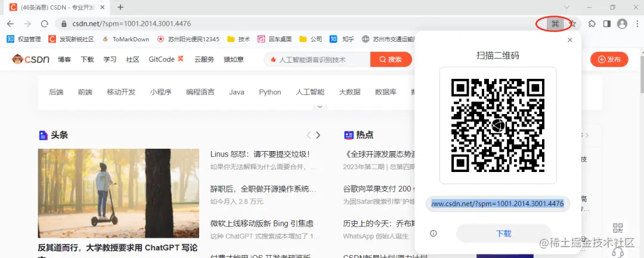
Task: Go back with the browser back arrow
Action: point(10,24)
